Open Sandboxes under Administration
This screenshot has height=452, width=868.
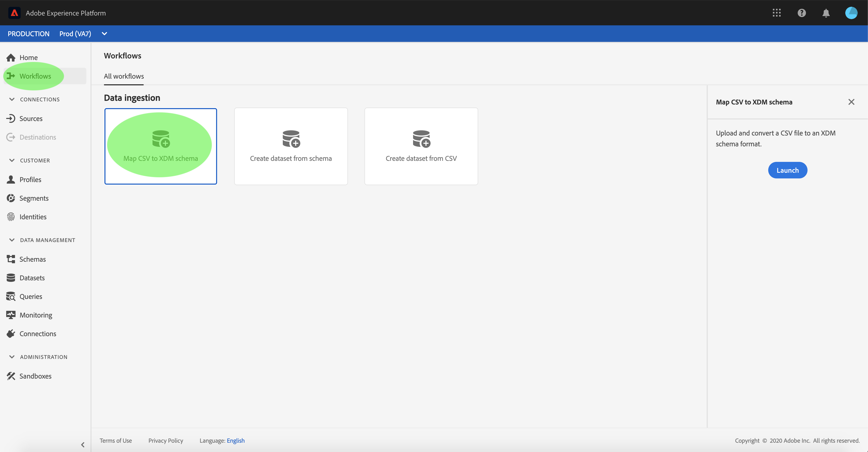click(x=35, y=376)
